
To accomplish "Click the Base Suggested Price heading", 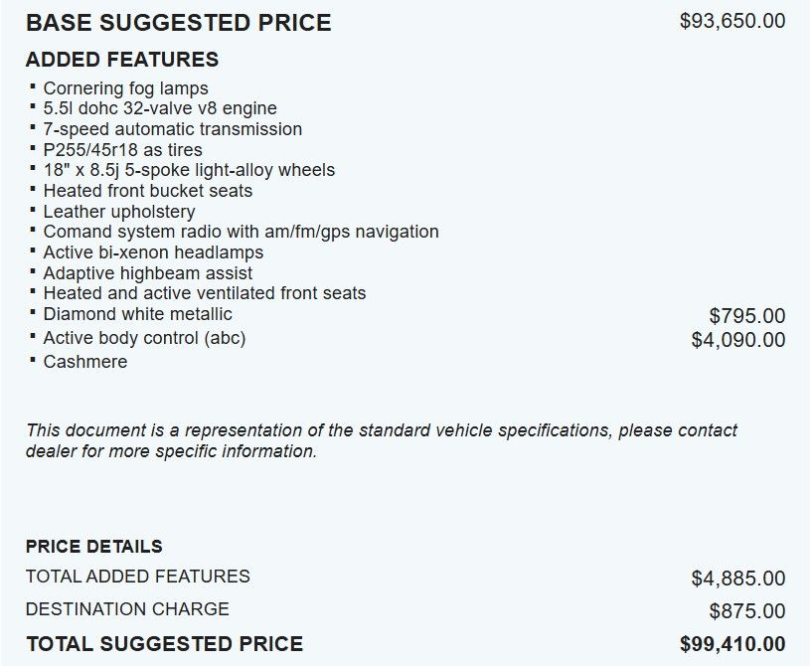I will [179, 23].
